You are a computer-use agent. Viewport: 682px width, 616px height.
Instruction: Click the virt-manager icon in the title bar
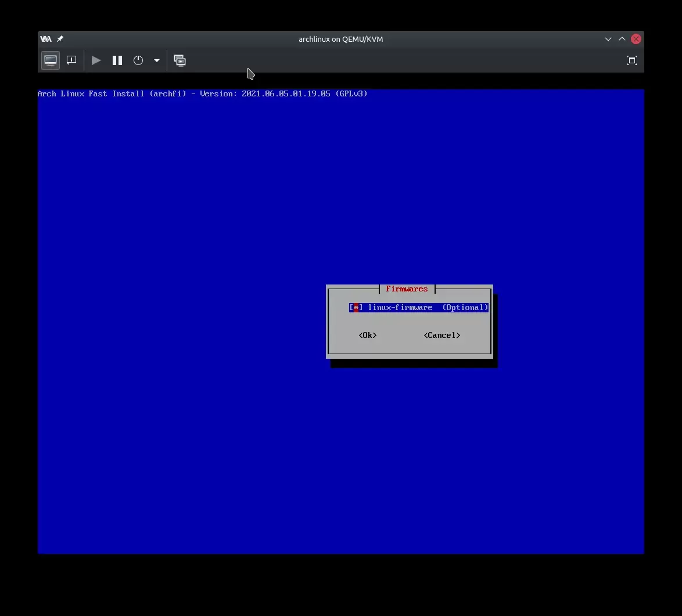(x=46, y=39)
